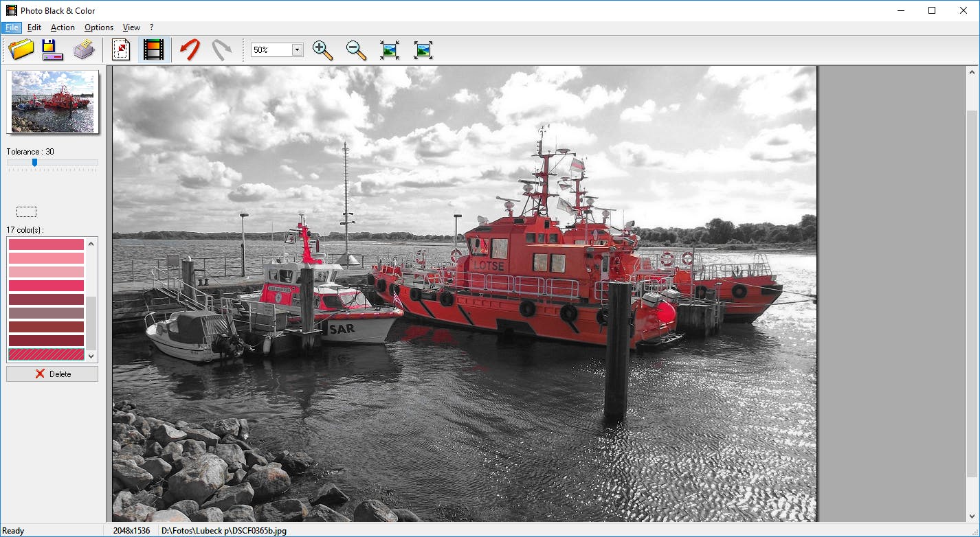980x537 pixels.
Task: Zoom in with the plus magnifier icon
Action: pos(322,49)
